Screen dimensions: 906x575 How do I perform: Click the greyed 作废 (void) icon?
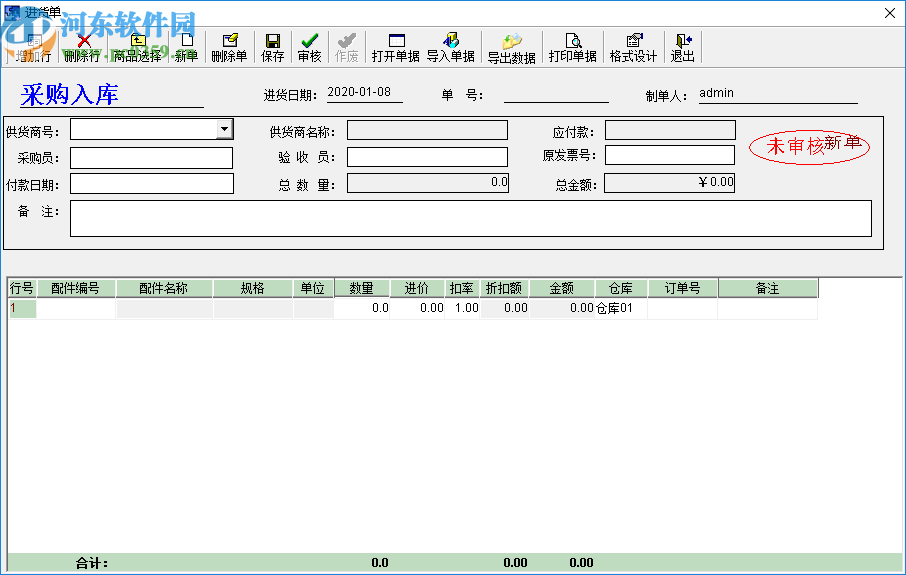[347, 40]
